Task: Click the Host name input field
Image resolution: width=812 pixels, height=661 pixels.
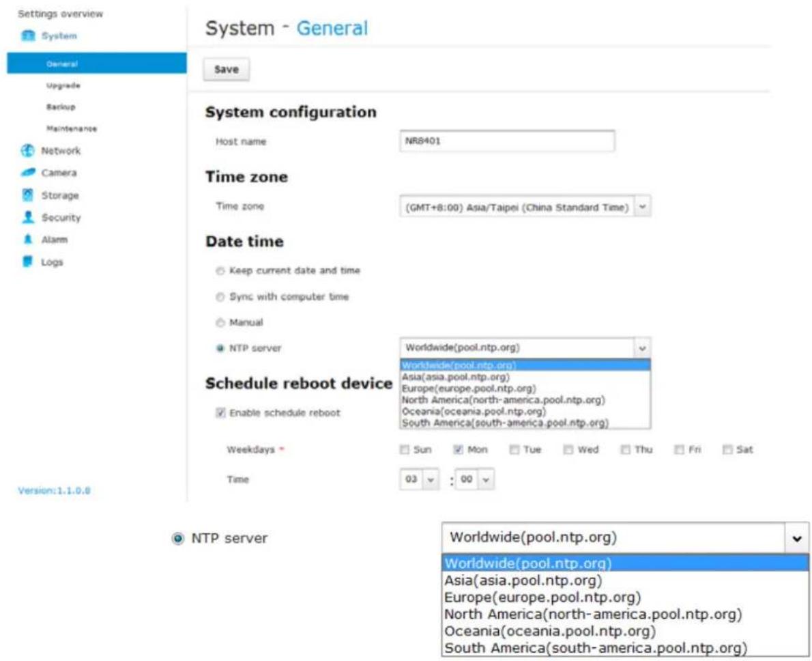Action: [508, 141]
